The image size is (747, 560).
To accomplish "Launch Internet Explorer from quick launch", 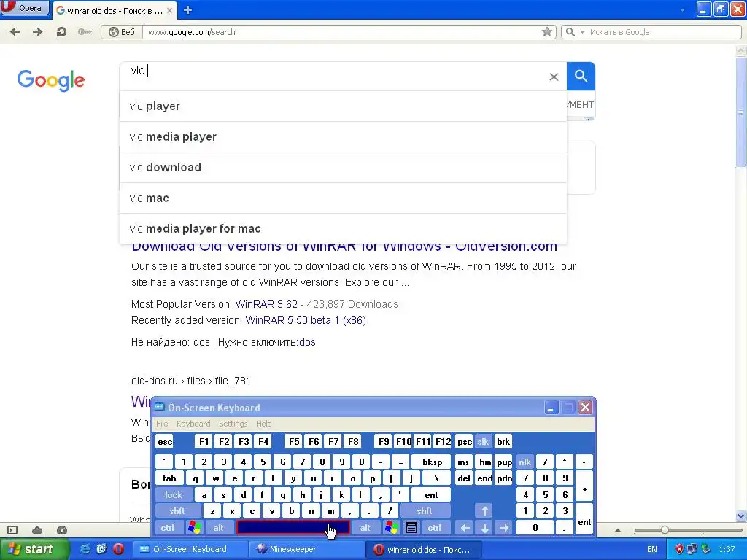I will [x=85, y=549].
